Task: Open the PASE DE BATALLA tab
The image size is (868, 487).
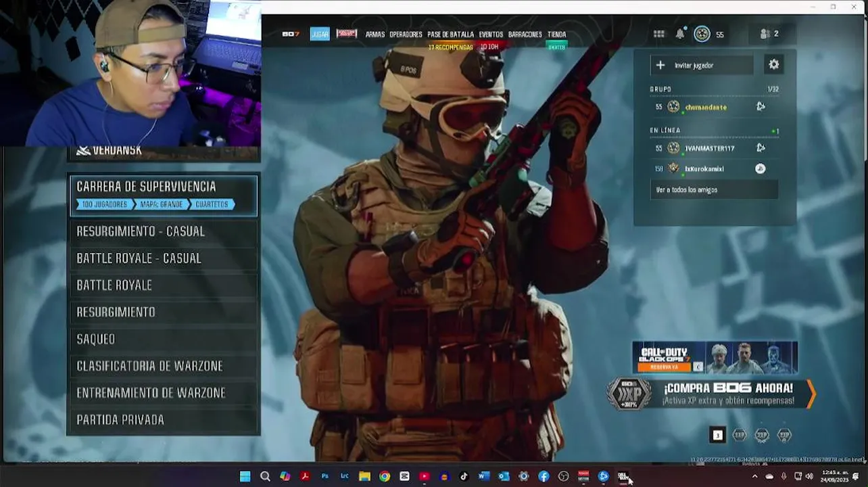Action: coord(451,34)
